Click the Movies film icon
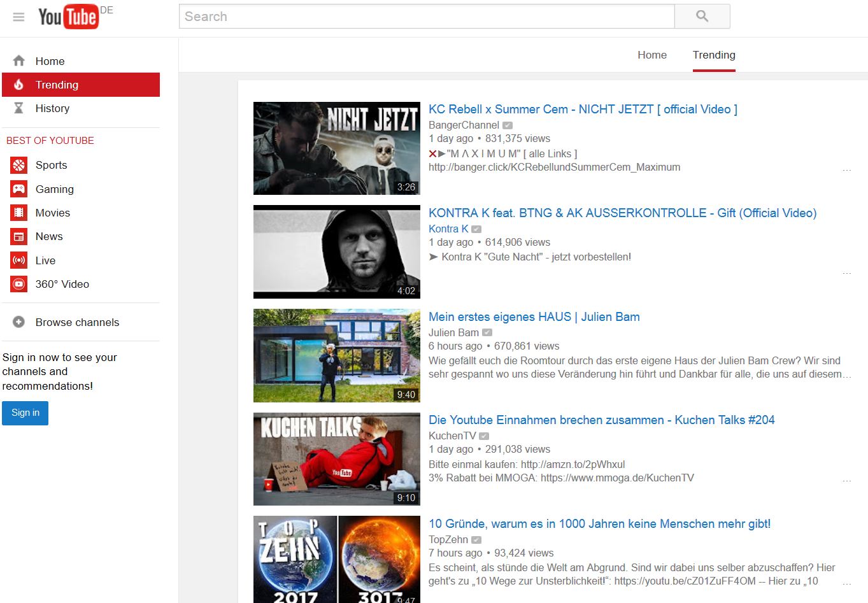 point(19,213)
